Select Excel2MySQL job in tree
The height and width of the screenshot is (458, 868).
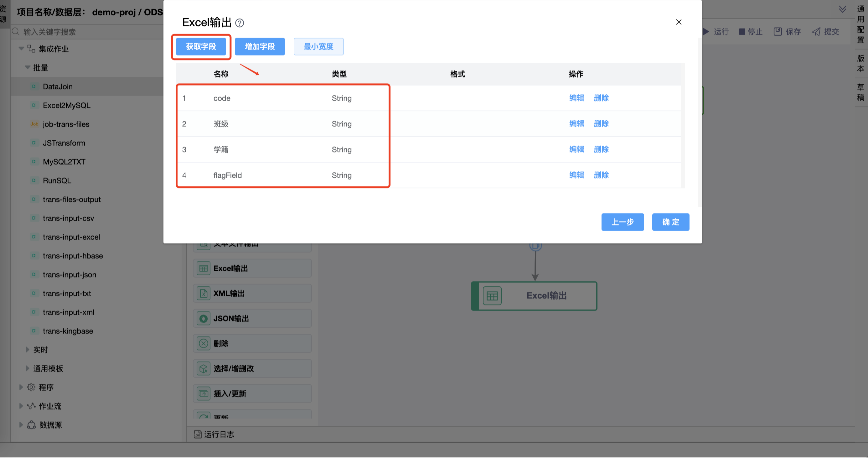pyautogui.click(x=66, y=106)
